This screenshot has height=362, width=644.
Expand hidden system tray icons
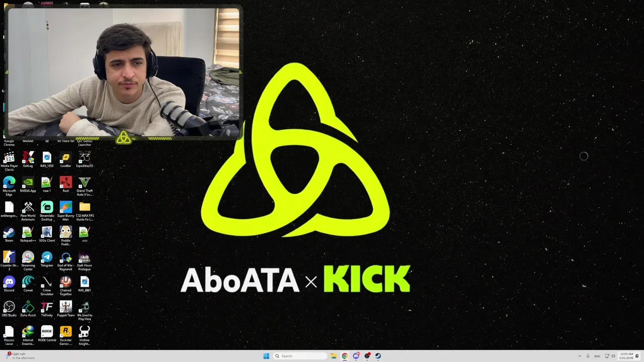pos(579,356)
